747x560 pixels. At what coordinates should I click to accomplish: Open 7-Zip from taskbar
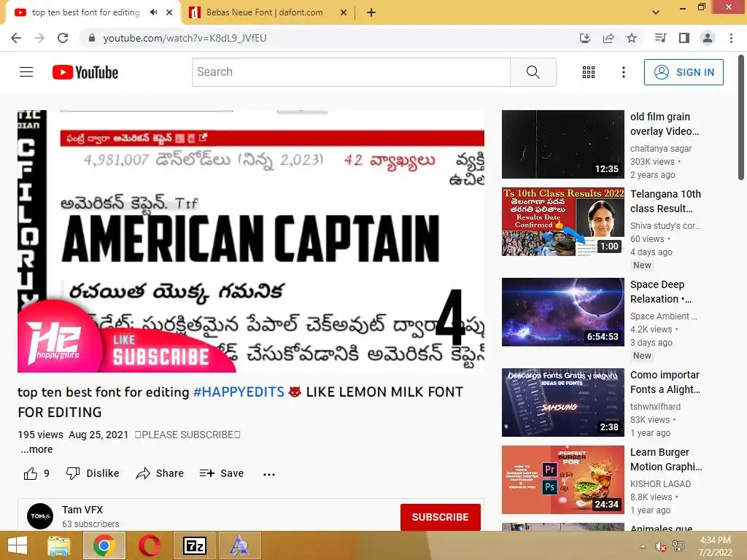pos(194,545)
